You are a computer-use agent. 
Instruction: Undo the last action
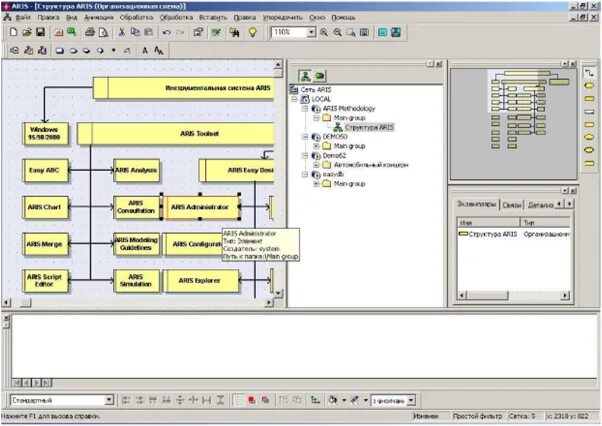point(167,33)
